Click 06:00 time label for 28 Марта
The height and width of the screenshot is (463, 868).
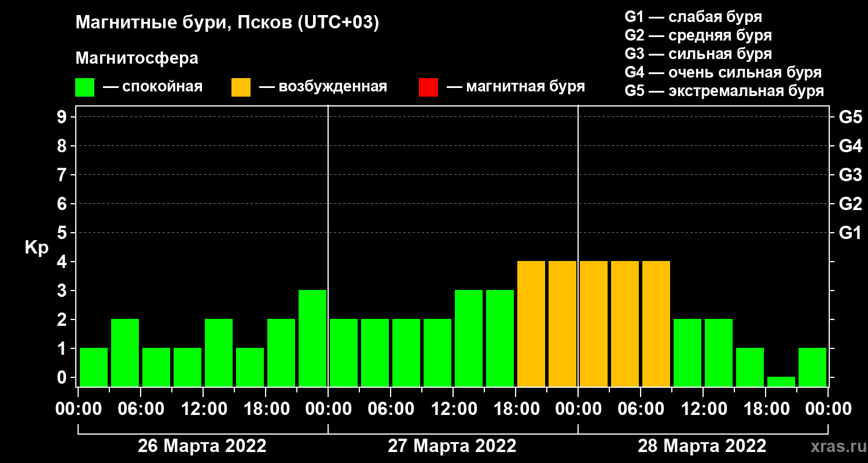tap(641, 409)
